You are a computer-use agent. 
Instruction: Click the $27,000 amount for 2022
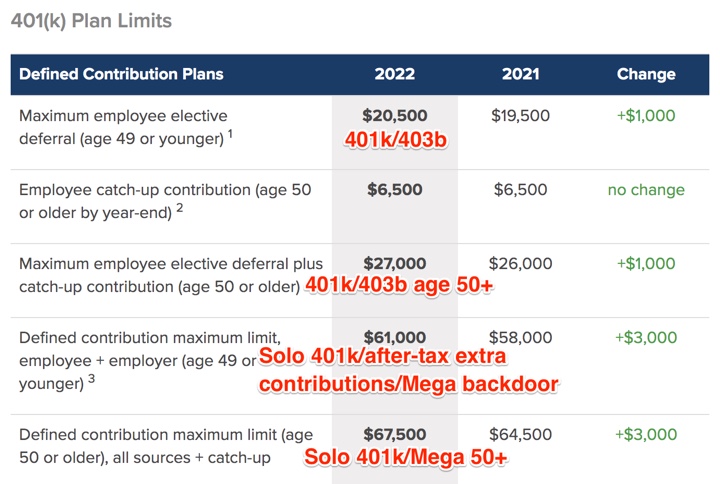click(x=395, y=264)
